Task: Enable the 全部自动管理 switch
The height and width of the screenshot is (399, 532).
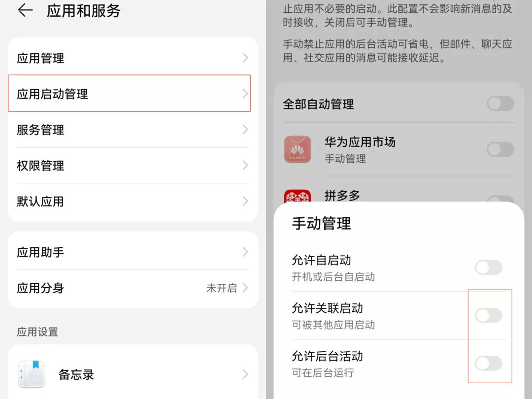Action: coord(500,104)
